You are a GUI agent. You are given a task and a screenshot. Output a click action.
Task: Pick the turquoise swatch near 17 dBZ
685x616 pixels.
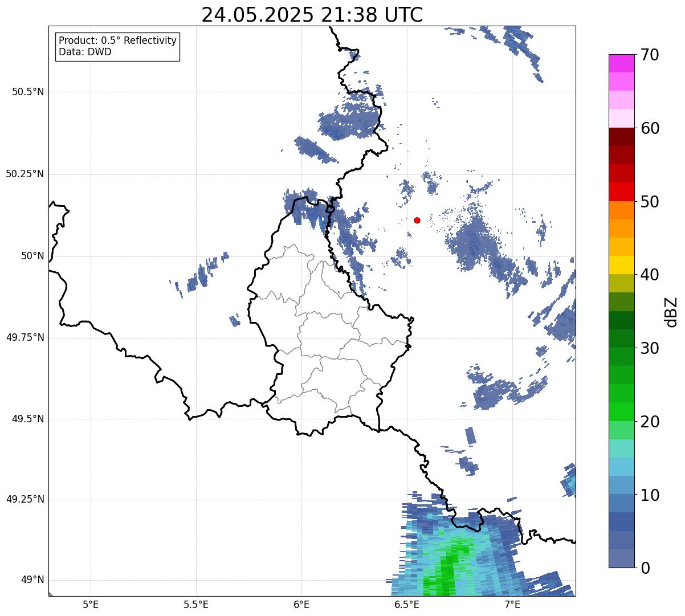(x=621, y=448)
